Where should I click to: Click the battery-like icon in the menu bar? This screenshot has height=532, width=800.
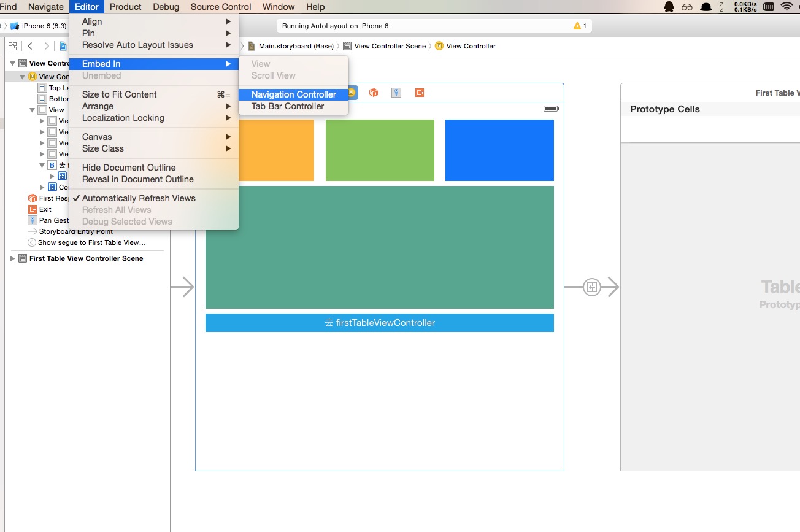[x=768, y=7]
